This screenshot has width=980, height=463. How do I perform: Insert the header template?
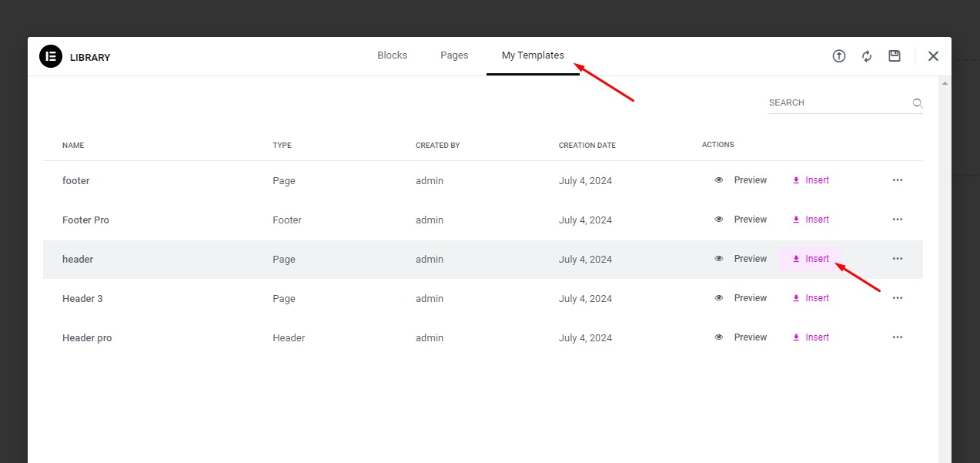(x=811, y=259)
